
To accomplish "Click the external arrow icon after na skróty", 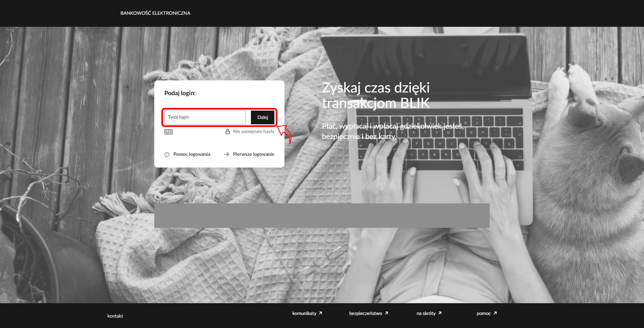I will (440, 313).
